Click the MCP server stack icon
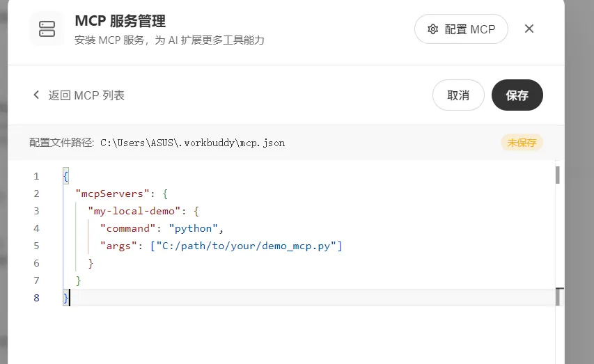 pos(47,29)
